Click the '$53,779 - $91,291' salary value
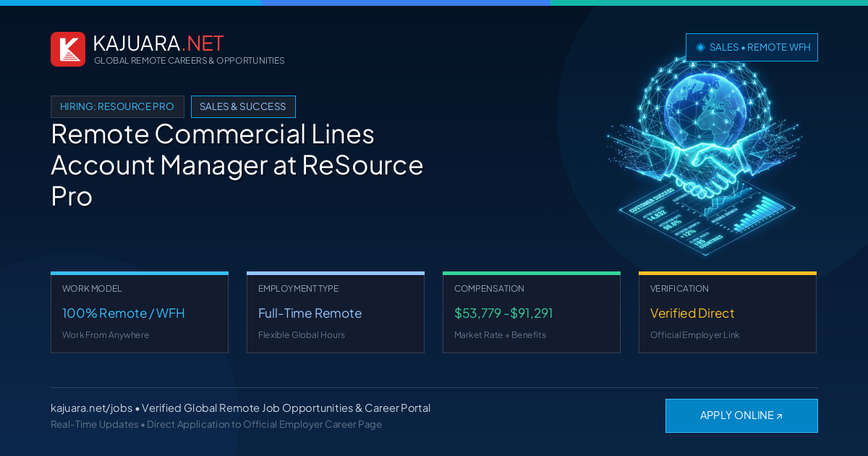The height and width of the screenshot is (456, 868). click(503, 313)
